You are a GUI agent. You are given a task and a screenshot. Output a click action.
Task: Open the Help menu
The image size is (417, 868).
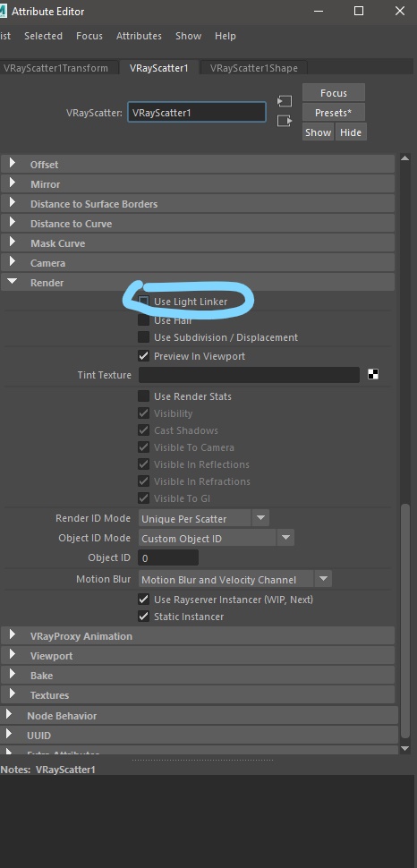click(x=226, y=36)
